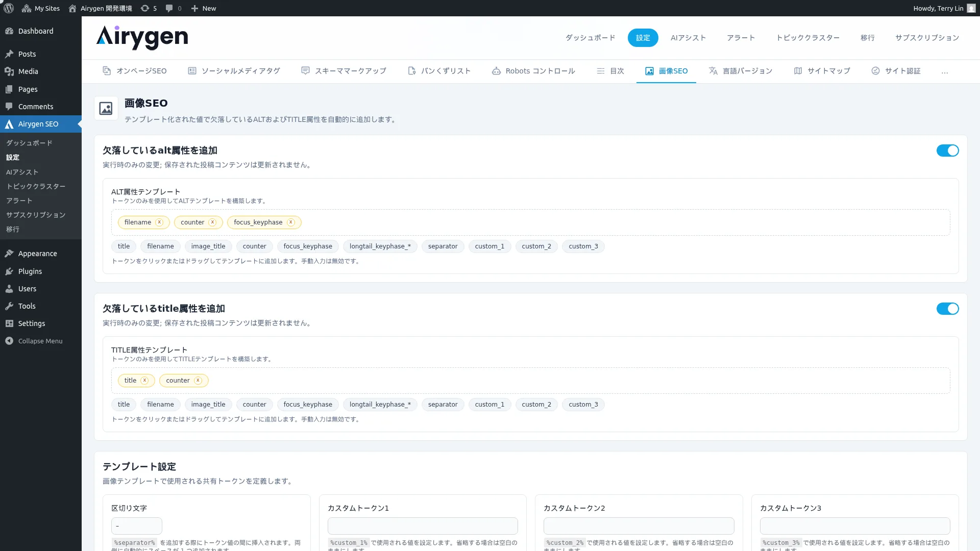
Task: Click the カスタムトークン1 input field
Action: (423, 526)
